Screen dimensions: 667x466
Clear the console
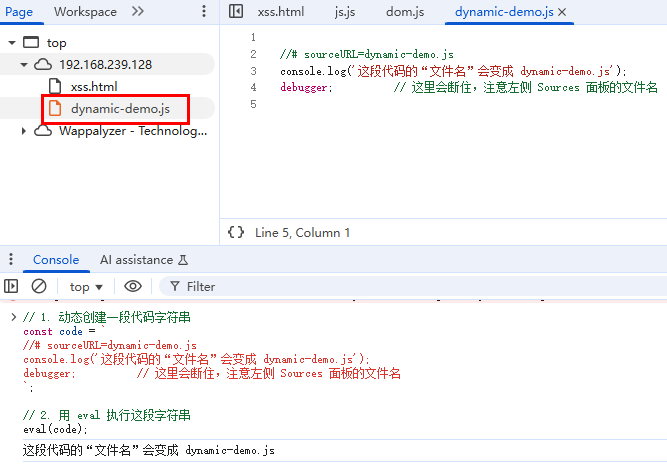[x=39, y=286]
